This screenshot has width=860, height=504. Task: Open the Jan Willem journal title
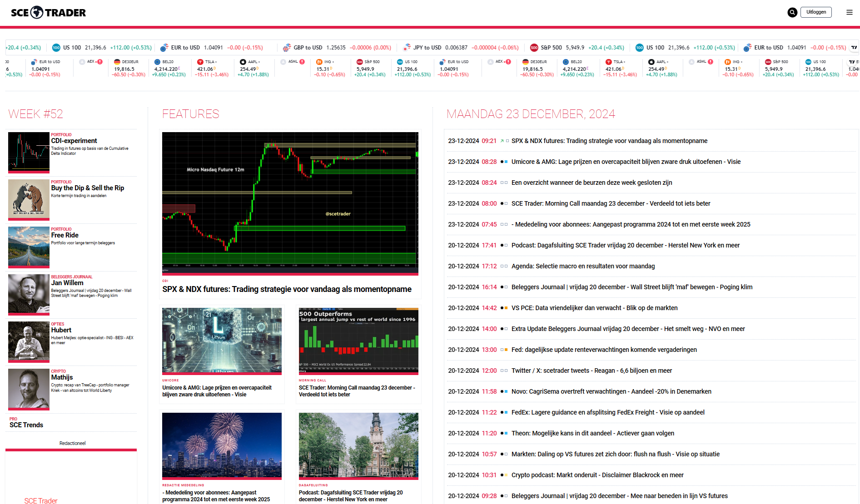click(x=67, y=283)
